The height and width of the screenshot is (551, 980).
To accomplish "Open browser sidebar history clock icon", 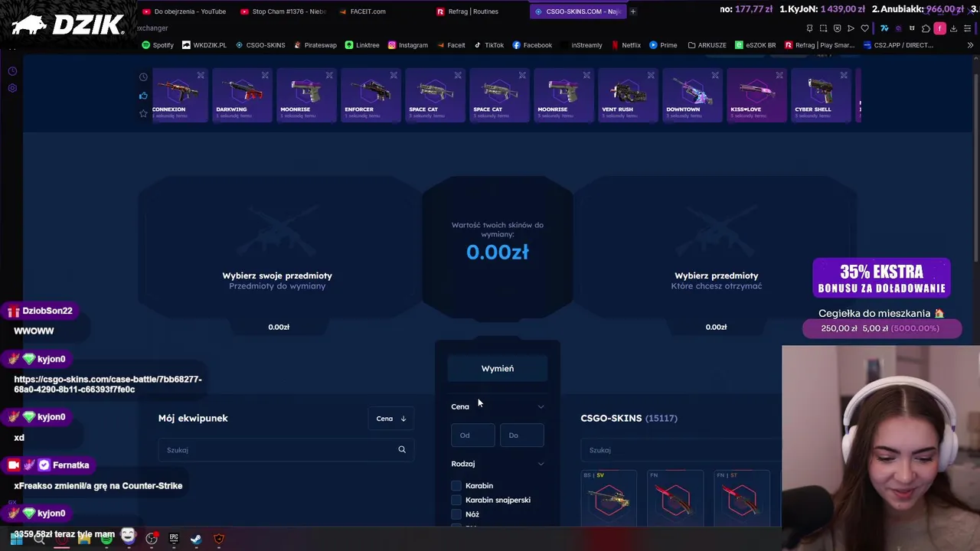I will point(12,71).
